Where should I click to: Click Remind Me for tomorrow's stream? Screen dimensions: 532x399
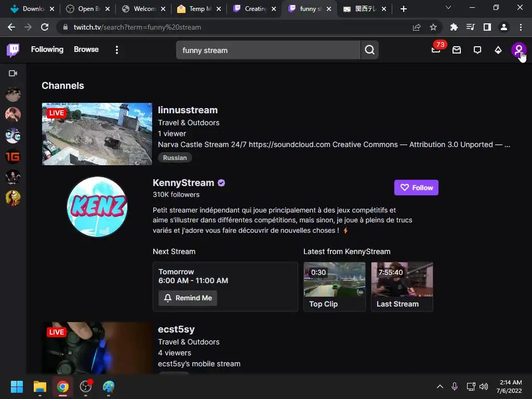pos(188,298)
